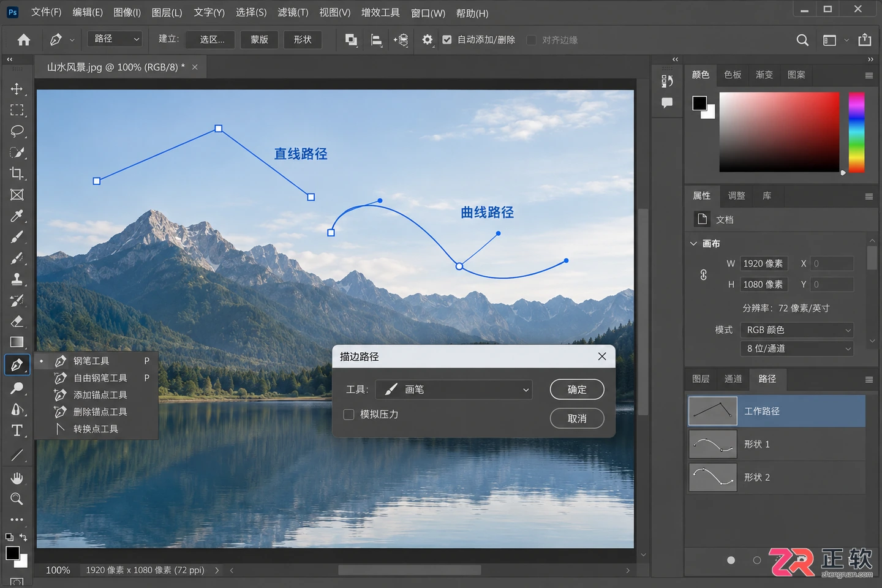Open the gear settings in options bar

pos(428,40)
